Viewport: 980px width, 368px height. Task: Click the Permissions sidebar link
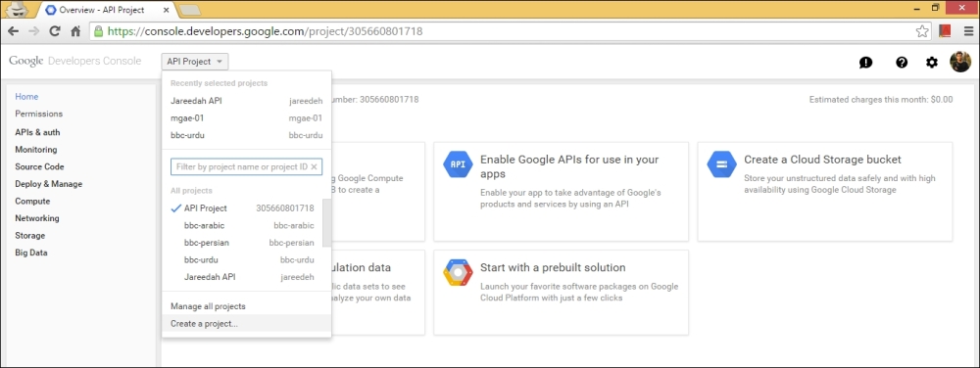point(39,114)
